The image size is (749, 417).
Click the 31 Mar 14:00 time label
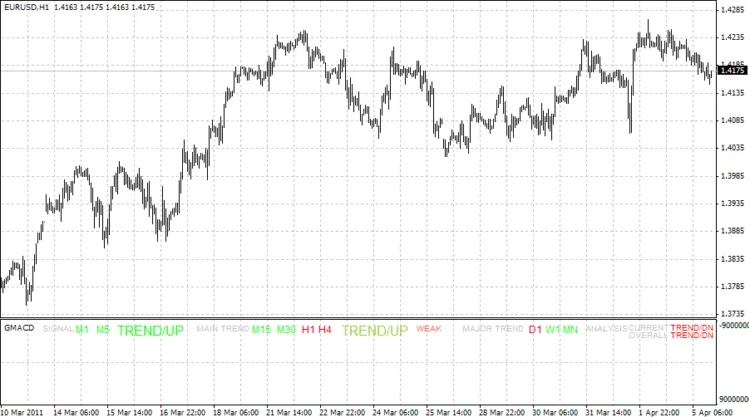[608, 412]
